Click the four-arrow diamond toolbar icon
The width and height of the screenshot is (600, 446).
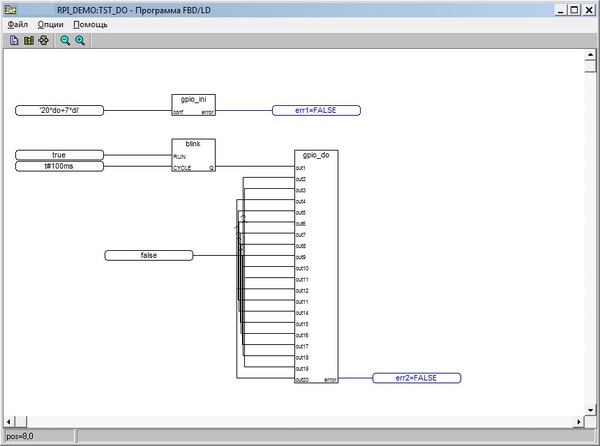coord(42,40)
